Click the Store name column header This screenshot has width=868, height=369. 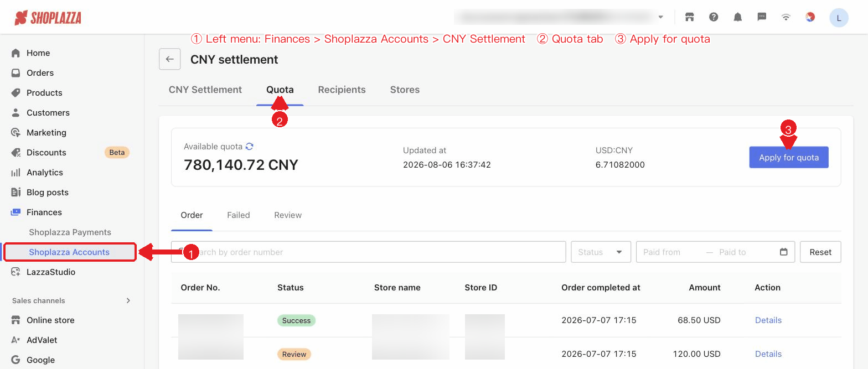click(397, 288)
